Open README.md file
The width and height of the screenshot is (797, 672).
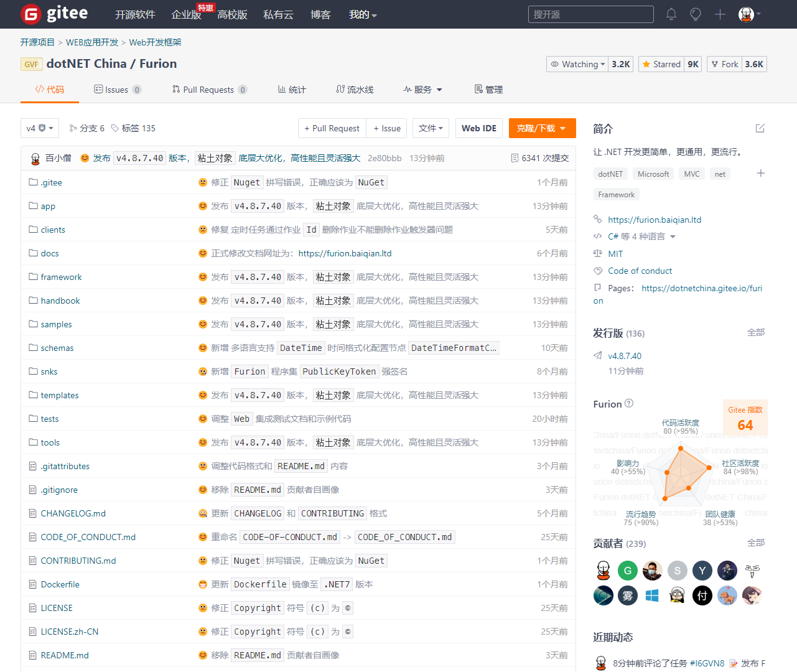pyautogui.click(x=65, y=655)
